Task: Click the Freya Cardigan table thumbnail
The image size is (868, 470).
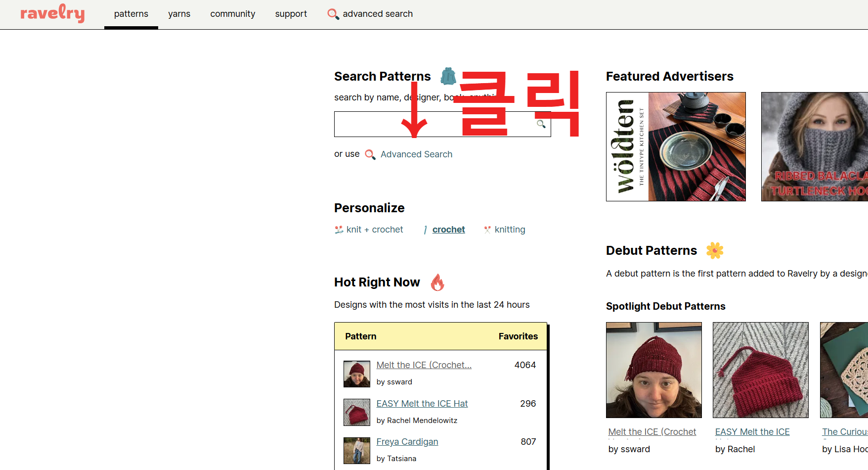Action: (x=357, y=451)
